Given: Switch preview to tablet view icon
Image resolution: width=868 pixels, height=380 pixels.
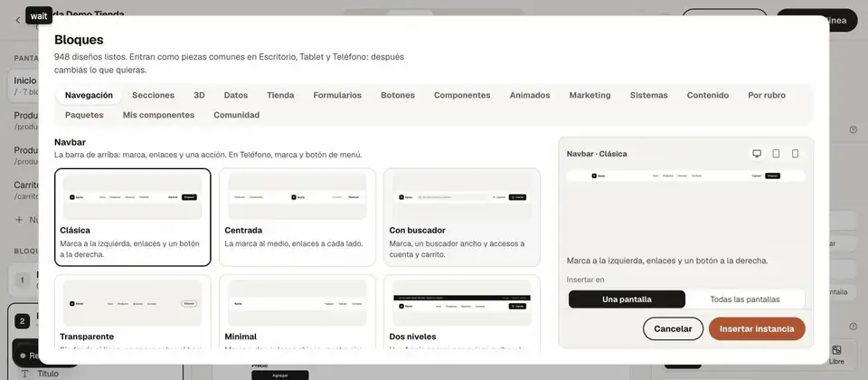Looking at the screenshot, I should point(776,154).
